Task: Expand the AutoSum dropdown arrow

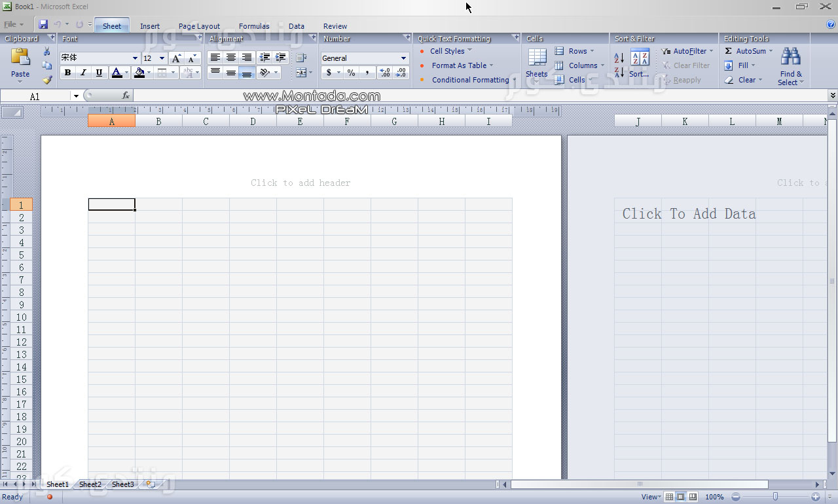Action: 771,51
